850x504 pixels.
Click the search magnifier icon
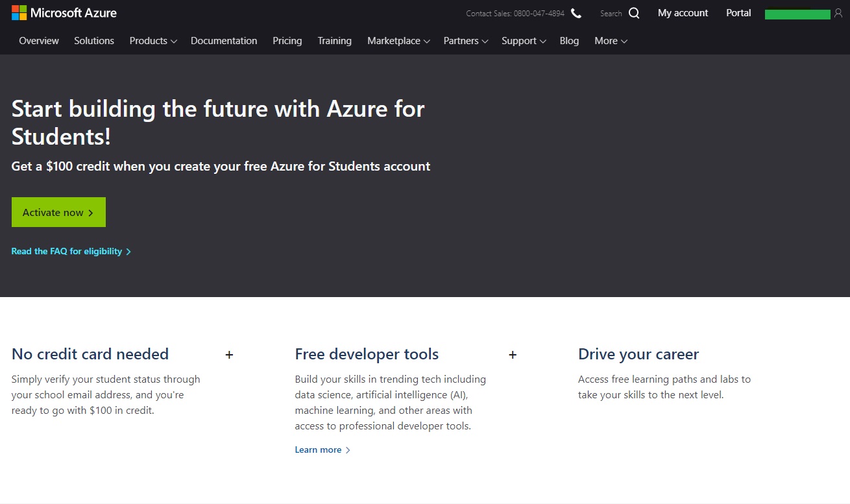click(x=634, y=13)
